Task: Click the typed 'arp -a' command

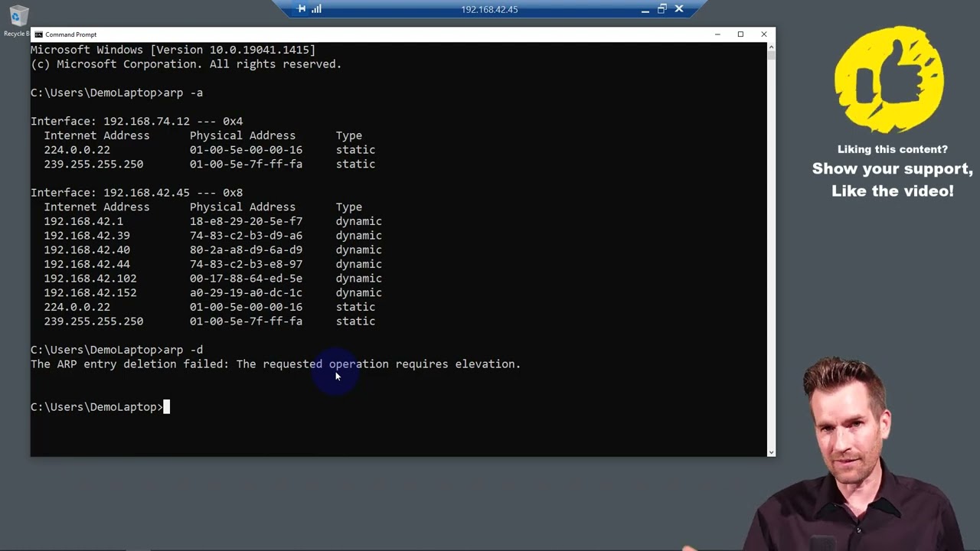Action: click(183, 93)
